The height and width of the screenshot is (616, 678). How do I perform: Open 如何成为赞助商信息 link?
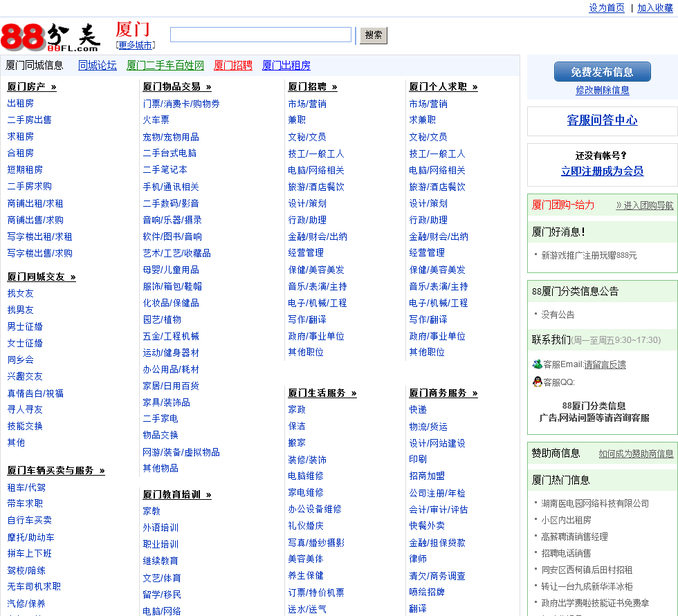[x=636, y=454]
